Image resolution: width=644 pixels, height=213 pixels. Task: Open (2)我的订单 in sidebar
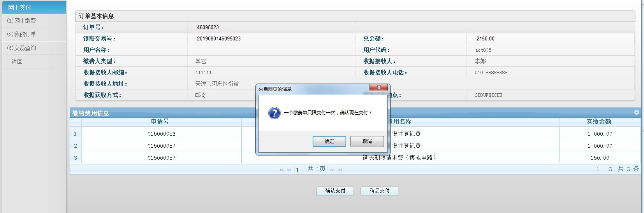click(22, 34)
